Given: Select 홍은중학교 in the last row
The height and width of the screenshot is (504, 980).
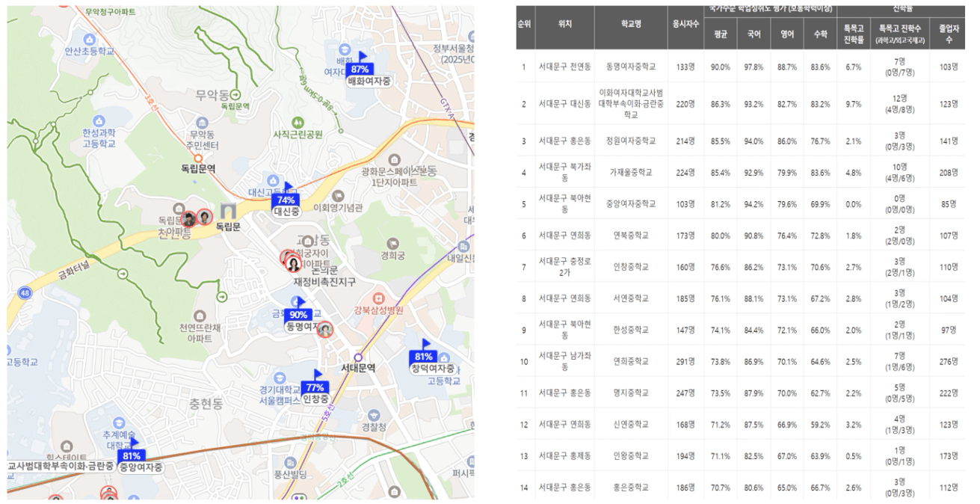Looking at the screenshot, I should pyautogui.click(x=631, y=488).
